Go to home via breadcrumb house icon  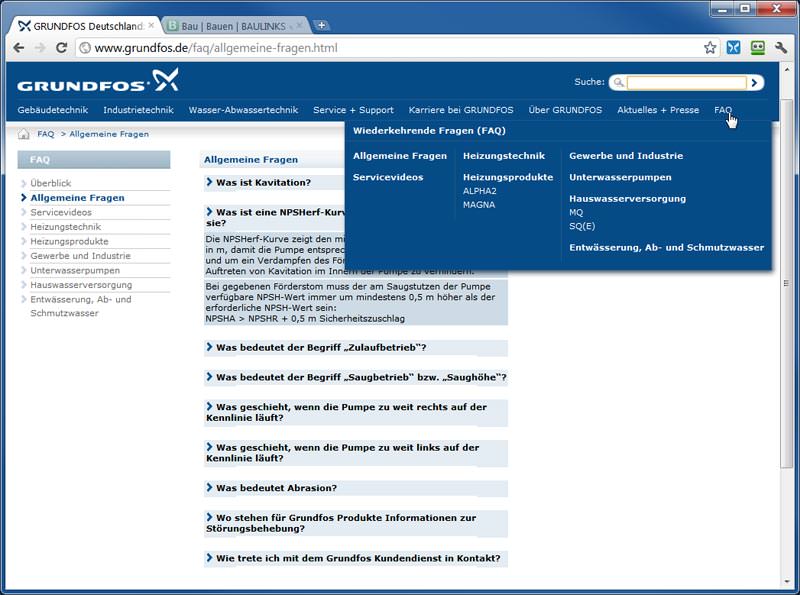pyautogui.click(x=23, y=134)
